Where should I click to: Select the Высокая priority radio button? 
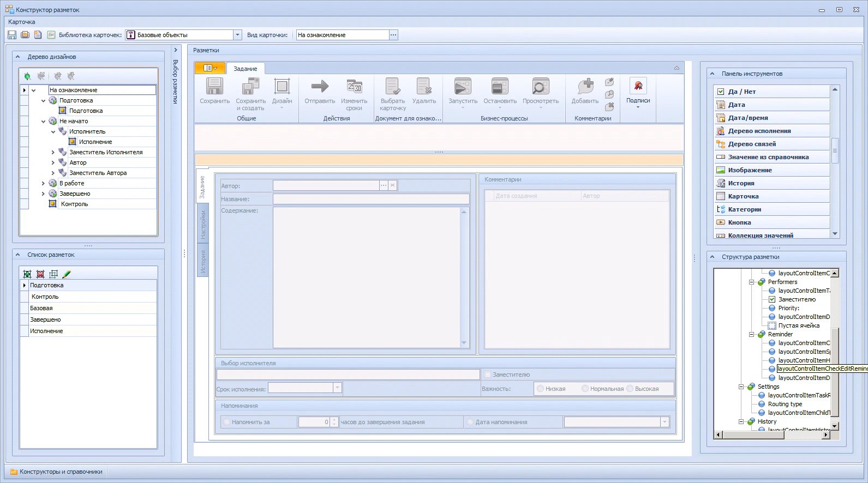[x=630, y=389]
